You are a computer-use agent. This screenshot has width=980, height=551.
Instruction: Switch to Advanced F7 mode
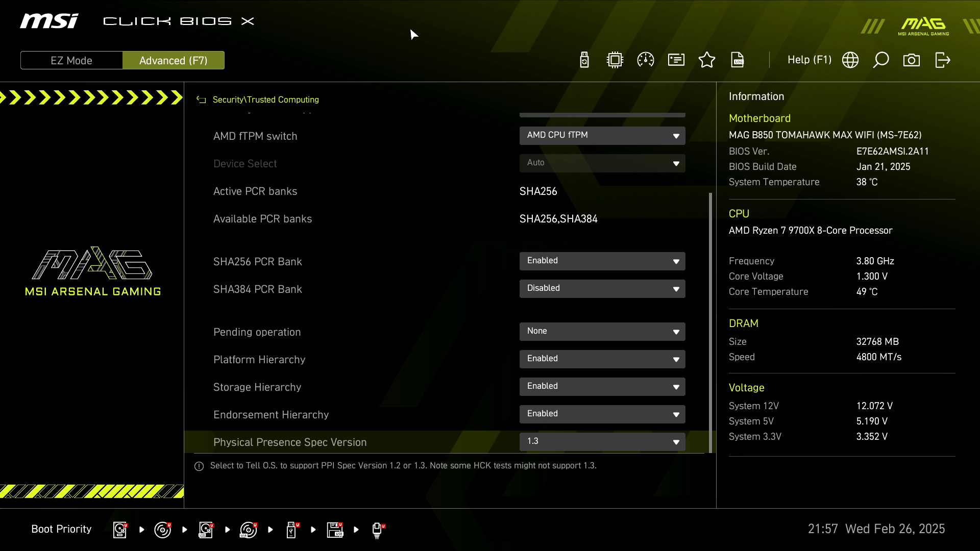click(174, 60)
